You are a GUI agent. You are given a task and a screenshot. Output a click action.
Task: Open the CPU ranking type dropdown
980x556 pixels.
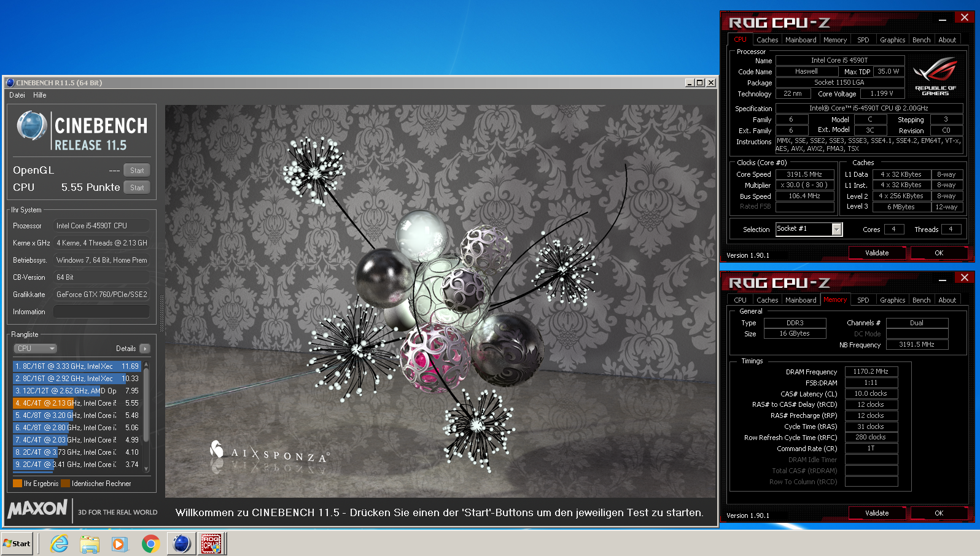point(35,349)
